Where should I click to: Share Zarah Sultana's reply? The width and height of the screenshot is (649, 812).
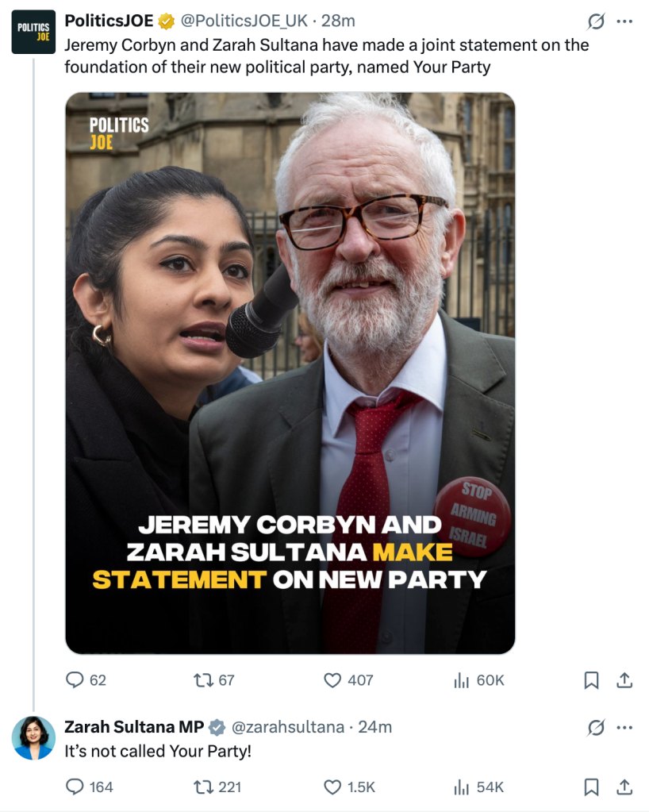624,787
